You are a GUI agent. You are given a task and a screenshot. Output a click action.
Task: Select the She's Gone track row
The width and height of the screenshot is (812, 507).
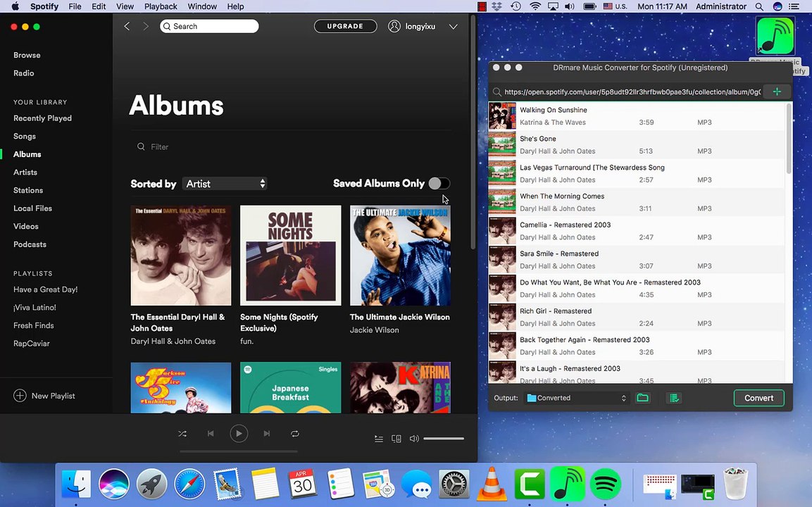637,144
